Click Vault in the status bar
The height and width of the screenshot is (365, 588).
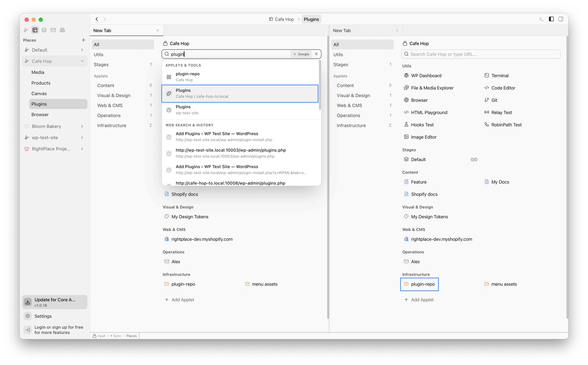tap(99, 336)
